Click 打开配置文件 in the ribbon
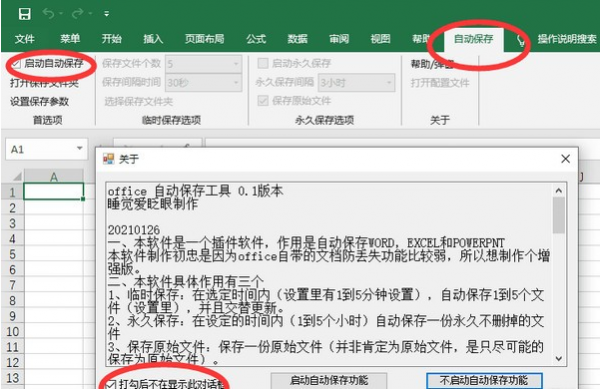600x389 pixels. tap(440, 83)
